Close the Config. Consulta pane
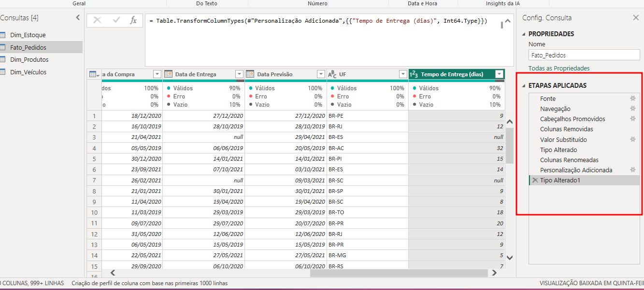644x290 pixels. point(636,17)
